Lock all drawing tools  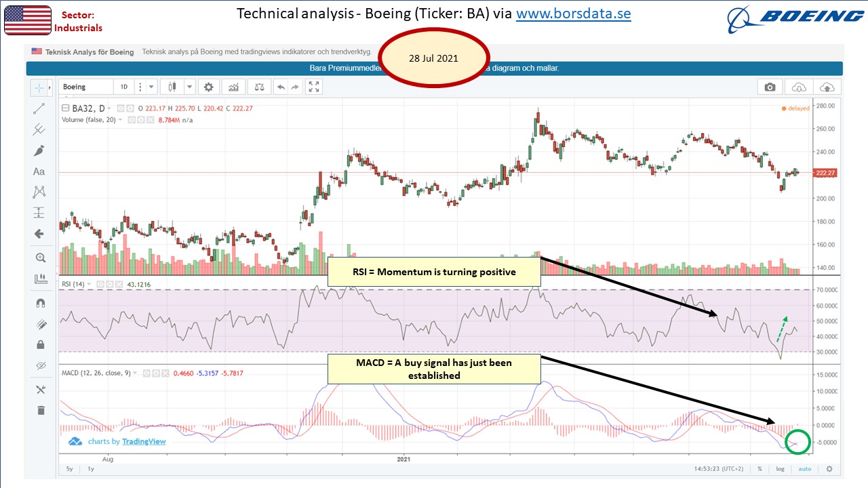pyautogui.click(x=39, y=344)
